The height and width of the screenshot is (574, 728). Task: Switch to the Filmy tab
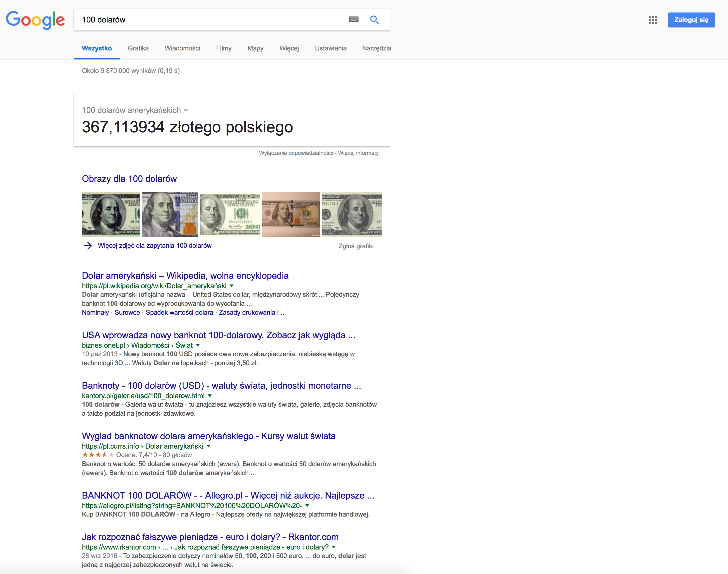pyautogui.click(x=224, y=48)
